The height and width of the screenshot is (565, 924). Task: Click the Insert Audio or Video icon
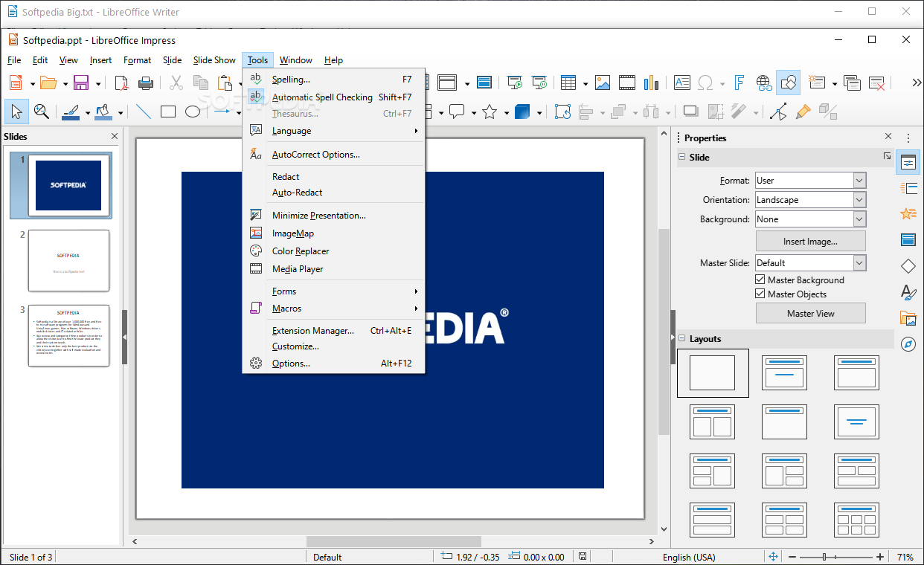pos(627,83)
